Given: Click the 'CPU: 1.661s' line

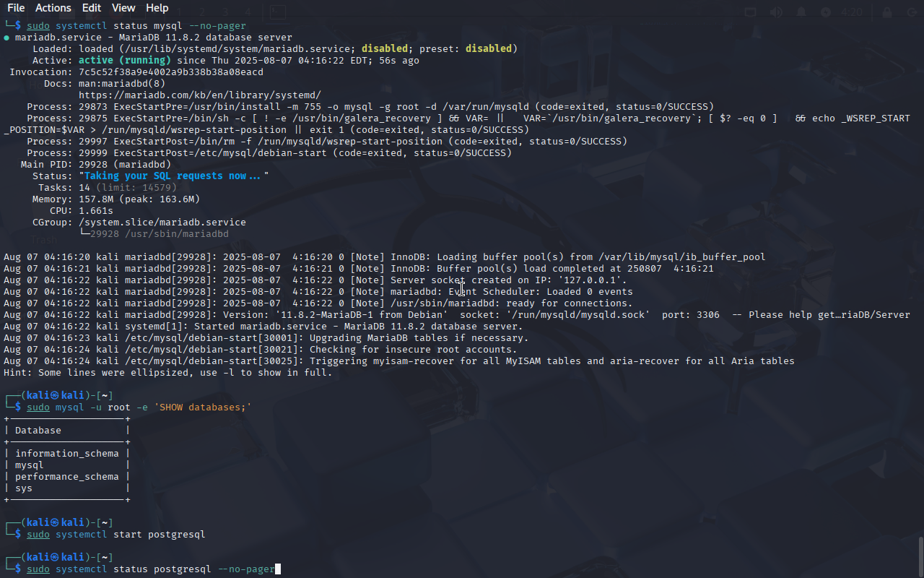Looking at the screenshot, I should coord(82,211).
